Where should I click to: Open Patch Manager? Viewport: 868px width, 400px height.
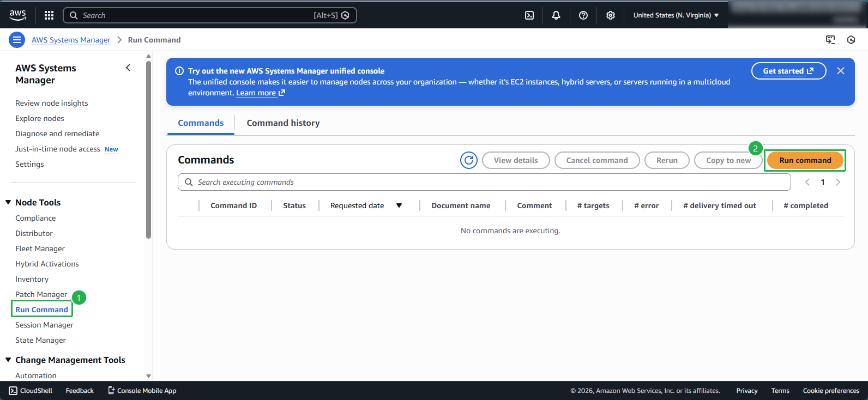point(41,294)
